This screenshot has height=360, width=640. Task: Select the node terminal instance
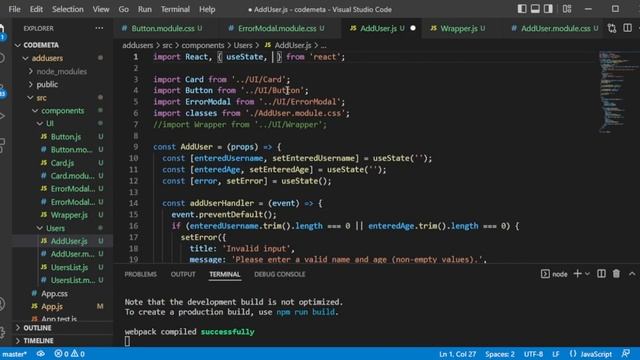(x=554, y=274)
